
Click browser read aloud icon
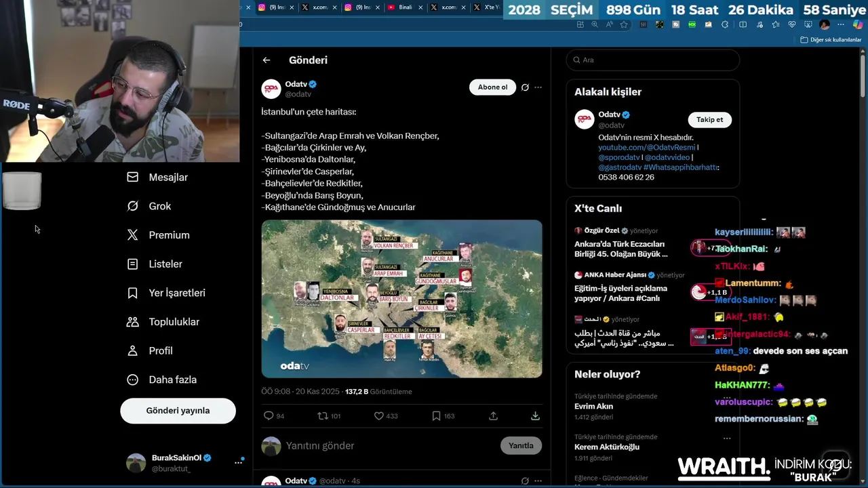609,24
